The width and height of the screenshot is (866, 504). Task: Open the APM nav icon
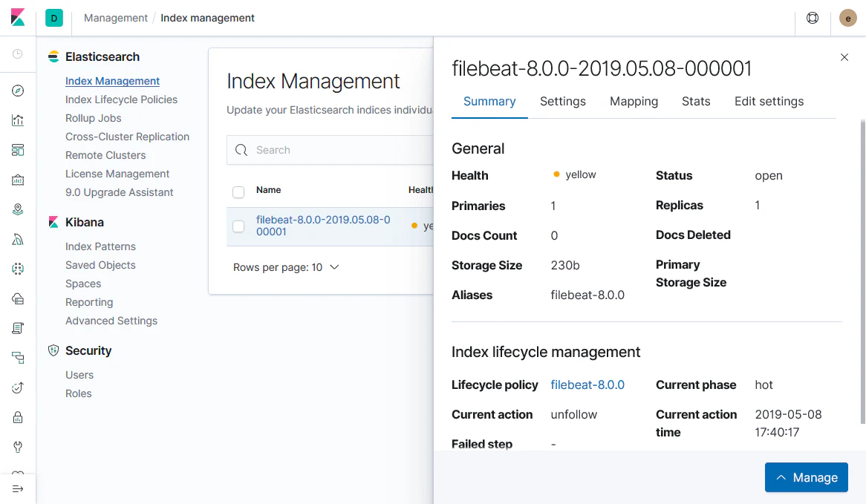coord(18,359)
